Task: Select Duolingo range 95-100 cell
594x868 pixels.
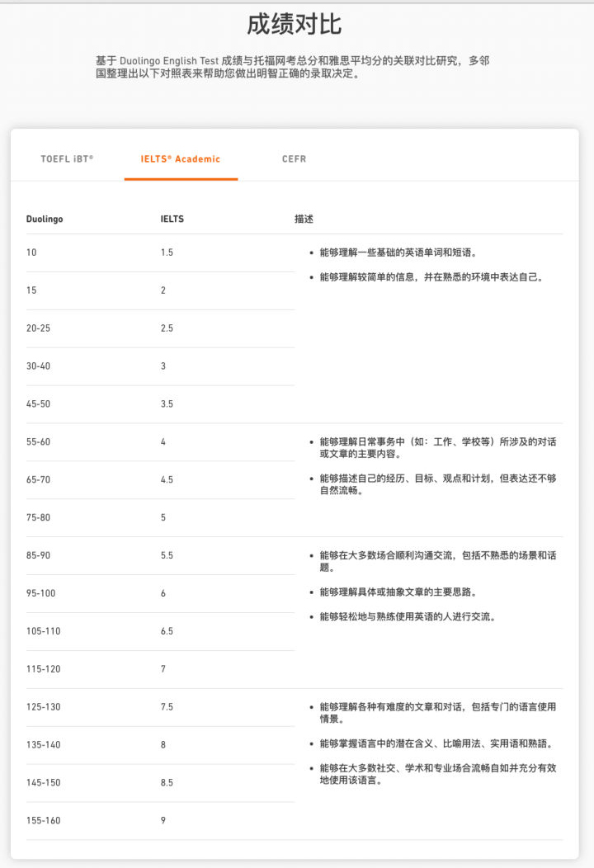Action: point(41,593)
